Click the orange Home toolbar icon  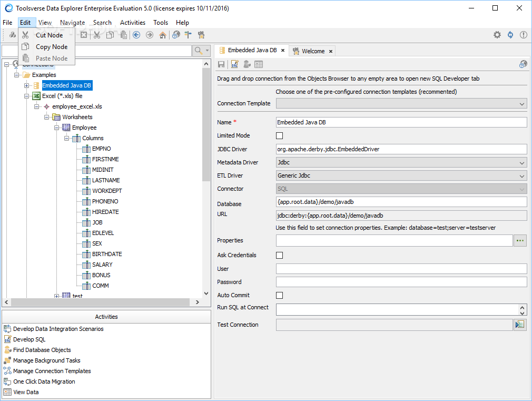tap(163, 35)
